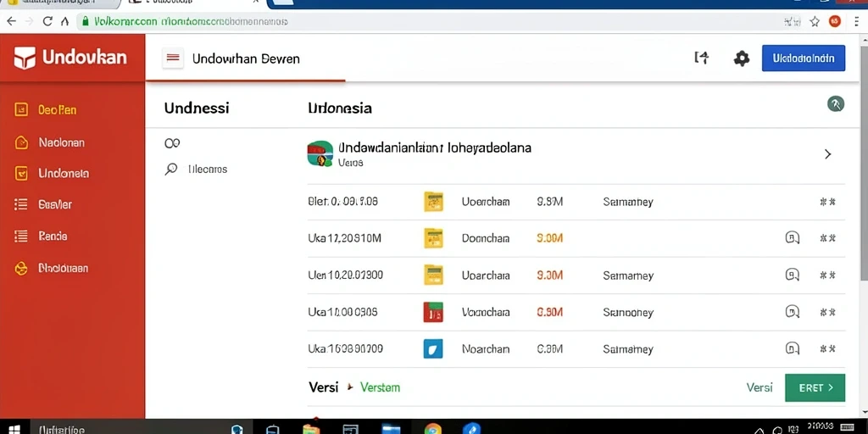
Task: Click the red profile badge in browser toolbar
Action: coord(835,21)
